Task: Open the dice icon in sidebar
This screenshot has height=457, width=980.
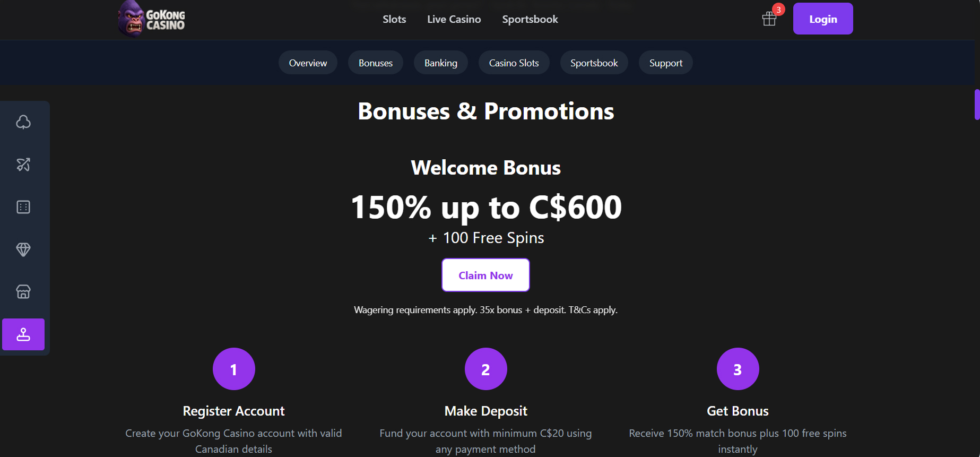Action: 23,207
